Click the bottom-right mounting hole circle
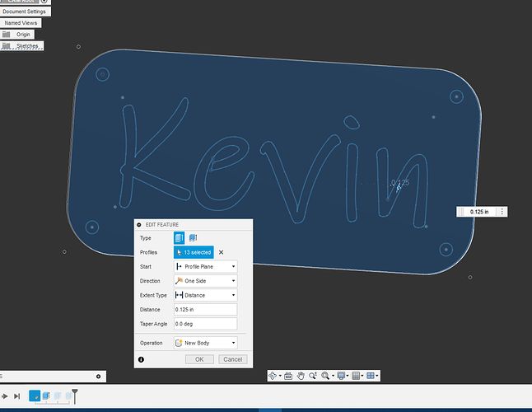This screenshot has height=412, width=532. tap(446, 250)
